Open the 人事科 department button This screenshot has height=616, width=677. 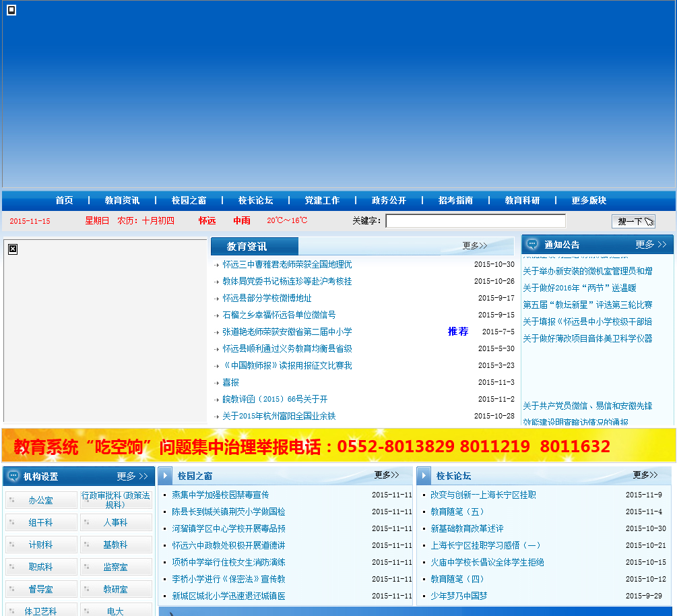tap(116, 523)
